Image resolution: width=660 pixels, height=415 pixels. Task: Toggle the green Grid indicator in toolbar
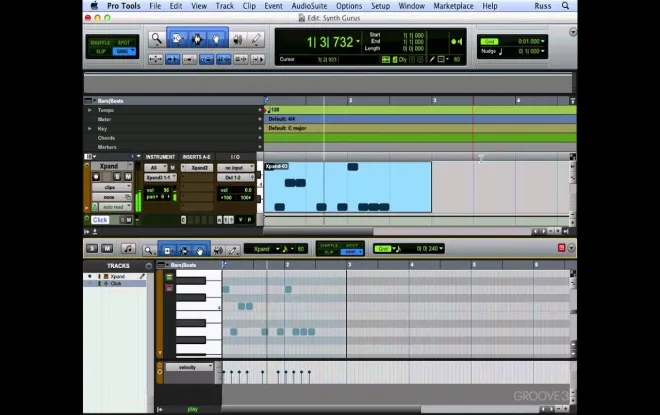(490, 41)
